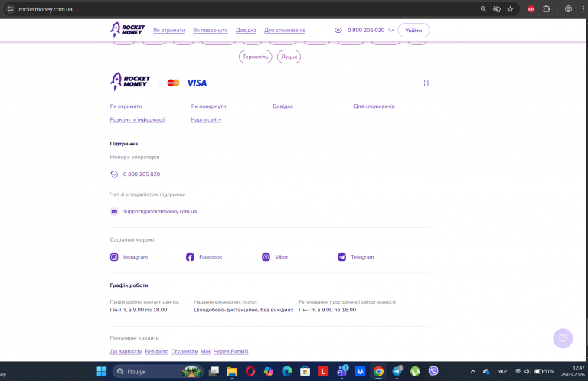Email support@rocketmoney.com.ua
The height and width of the screenshot is (381, 588).
point(160,212)
